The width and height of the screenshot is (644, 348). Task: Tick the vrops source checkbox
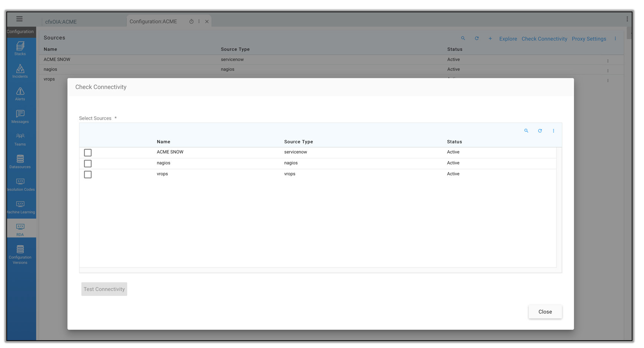pyautogui.click(x=88, y=174)
